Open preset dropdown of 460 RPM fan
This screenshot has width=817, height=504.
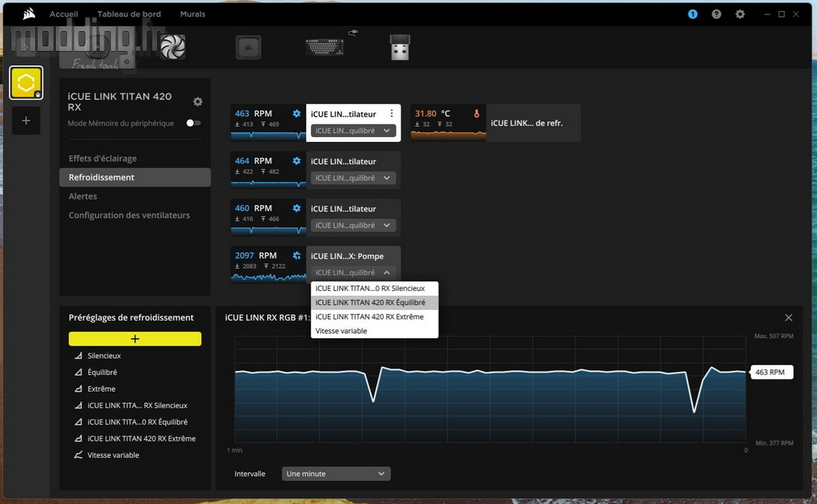click(353, 226)
